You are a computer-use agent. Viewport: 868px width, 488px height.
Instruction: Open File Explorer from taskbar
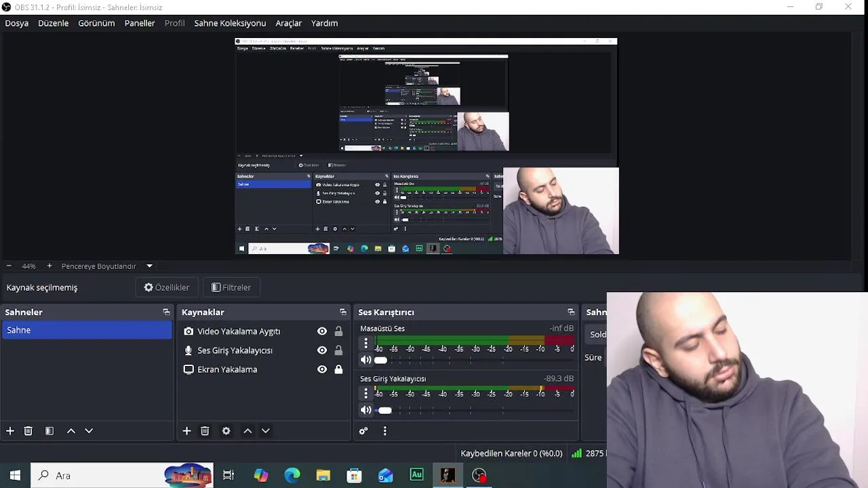[x=323, y=476]
